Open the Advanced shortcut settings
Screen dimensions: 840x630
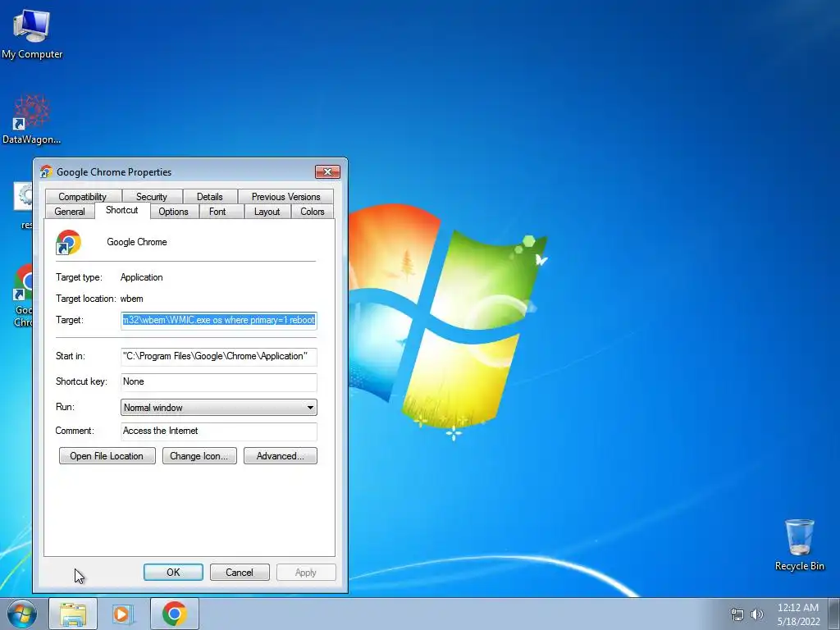[281, 456]
